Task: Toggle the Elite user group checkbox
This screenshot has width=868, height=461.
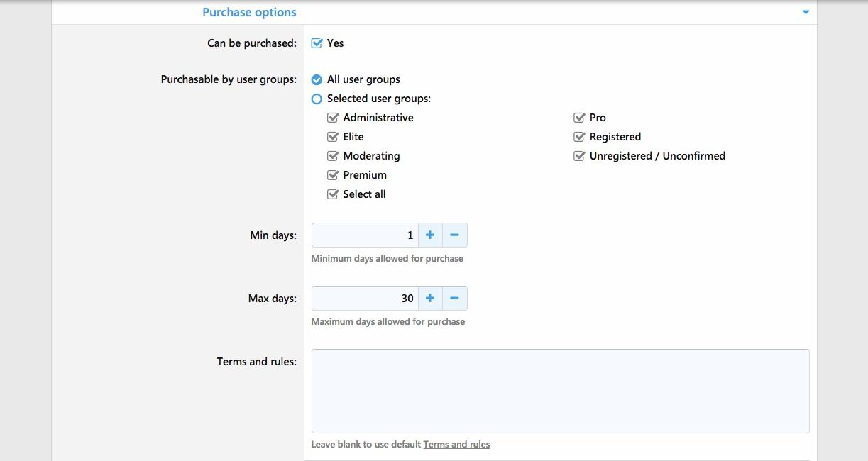Action: click(333, 137)
